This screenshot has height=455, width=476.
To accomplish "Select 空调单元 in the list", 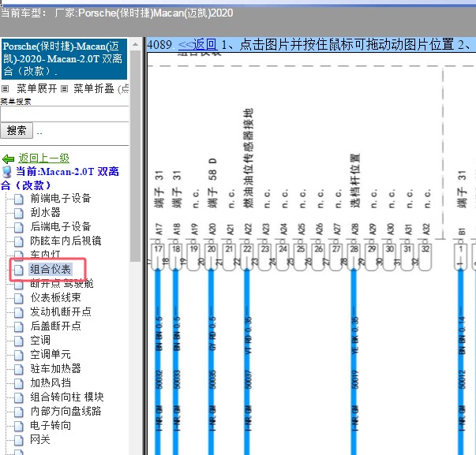I will pyautogui.click(x=51, y=354).
